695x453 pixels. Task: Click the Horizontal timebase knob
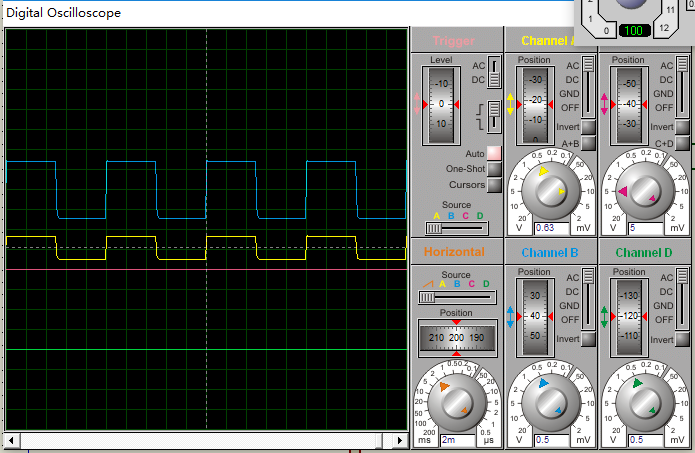(x=456, y=400)
